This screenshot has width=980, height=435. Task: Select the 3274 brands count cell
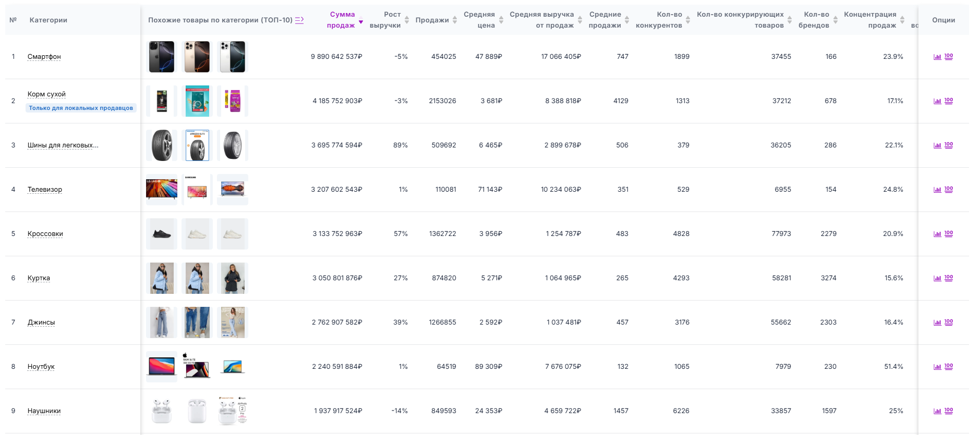tap(829, 278)
